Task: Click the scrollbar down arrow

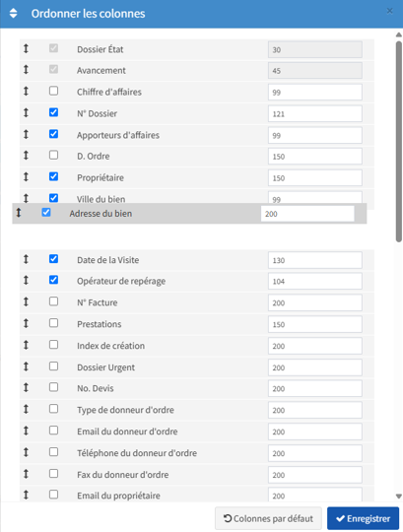Action: point(399,497)
